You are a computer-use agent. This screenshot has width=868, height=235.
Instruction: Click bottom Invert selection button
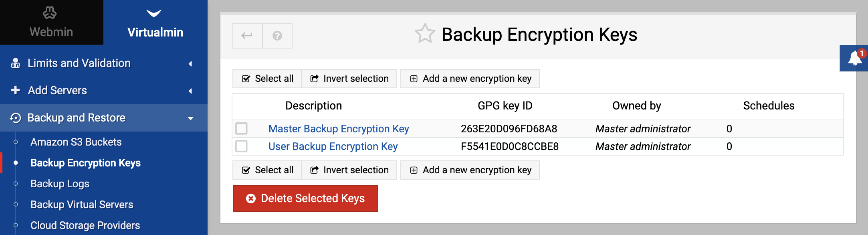(x=349, y=170)
